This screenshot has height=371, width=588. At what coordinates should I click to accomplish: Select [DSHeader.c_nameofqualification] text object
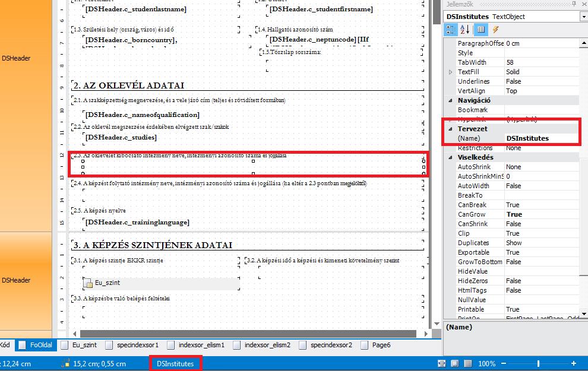pos(142,115)
